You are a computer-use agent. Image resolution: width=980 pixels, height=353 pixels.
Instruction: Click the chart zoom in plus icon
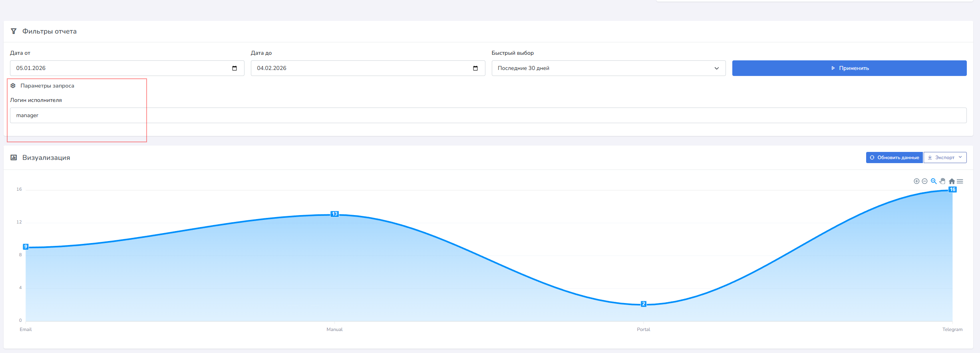[x=916, y=181]
